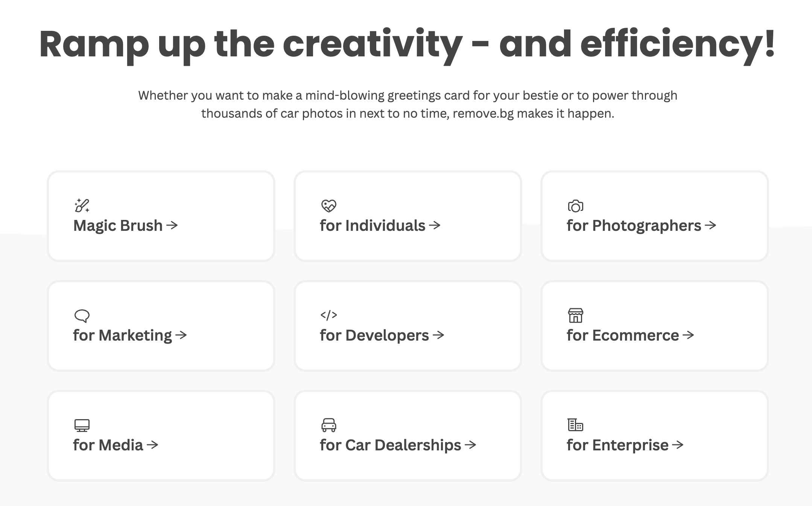Viewport: 812px width, 506px height.
Task: Click the arrow beside for Enterprise
Action: 678,445
